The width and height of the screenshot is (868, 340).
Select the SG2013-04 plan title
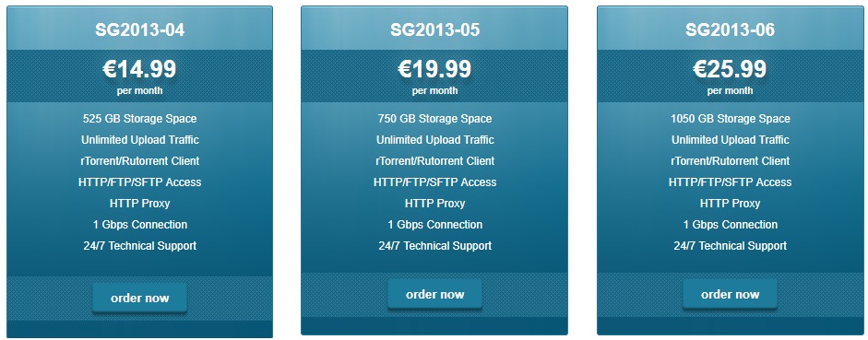tap(139, 29)
